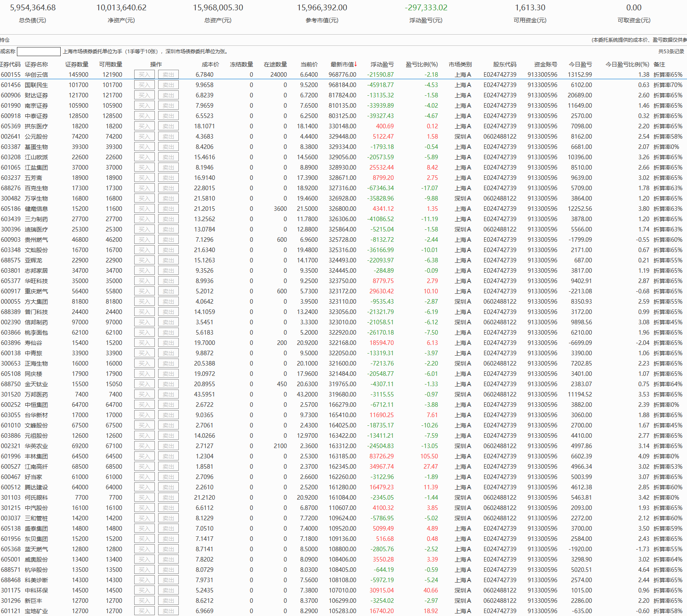Click 买入 button for 拱东医疗
This screenshot has width=687, height=616.
[145, 126]
